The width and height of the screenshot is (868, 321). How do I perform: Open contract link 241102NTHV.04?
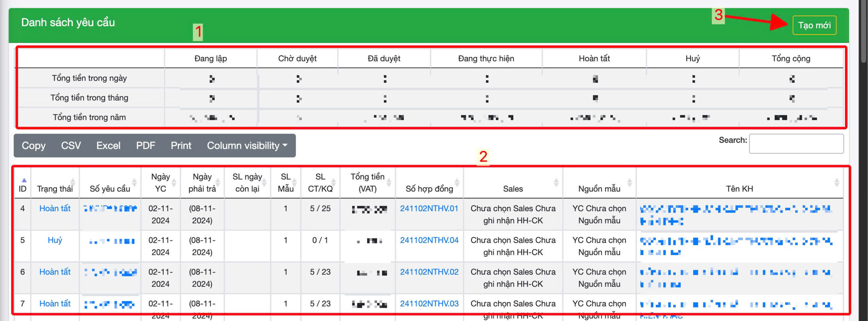coord(429,240)
